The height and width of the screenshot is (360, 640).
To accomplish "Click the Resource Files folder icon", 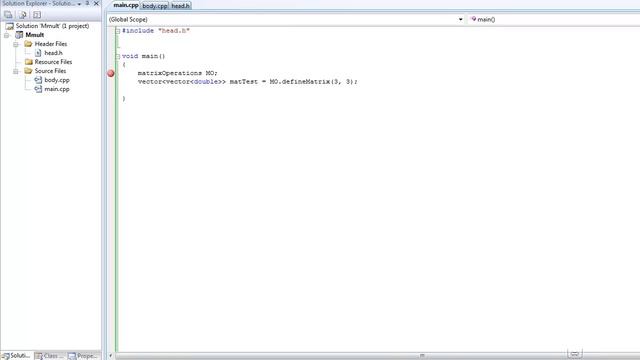I will click(x=29, y=62).
